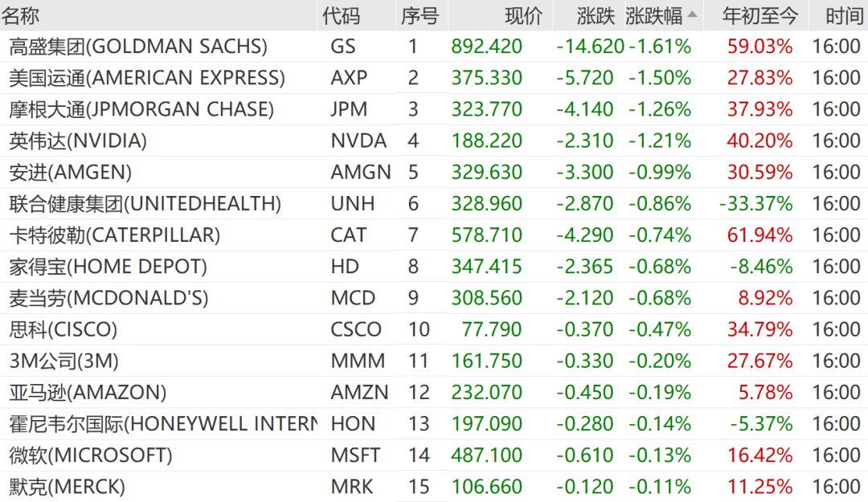Select 联合健康集团(UNITEDHEALTH) row
This screenshot has height=502, width=868.
click(145, 204)
